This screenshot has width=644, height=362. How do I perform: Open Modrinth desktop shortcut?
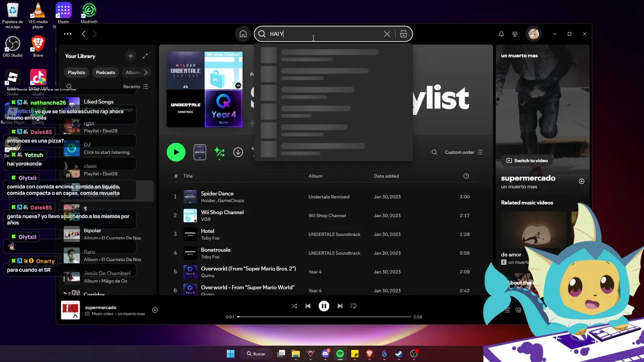tap(89, 13)
